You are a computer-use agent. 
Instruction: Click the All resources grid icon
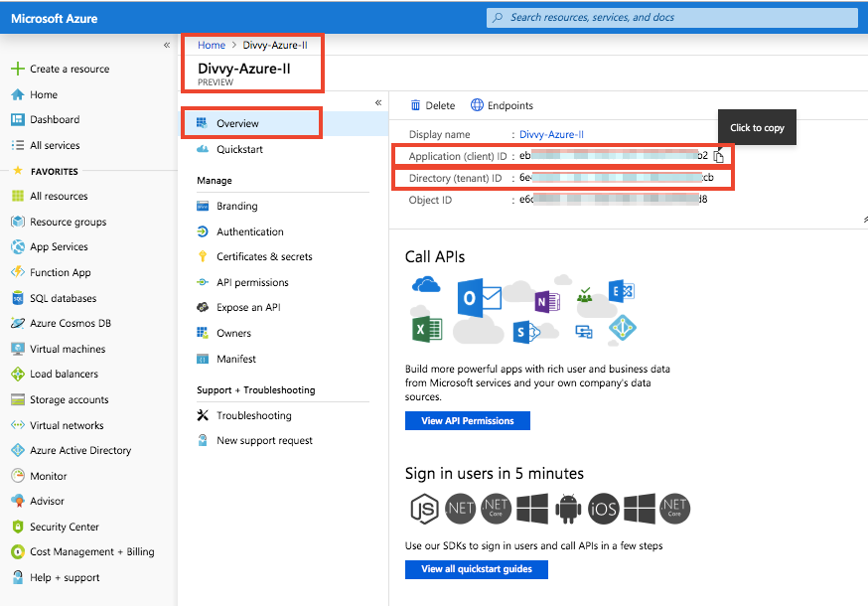[18, 196]
